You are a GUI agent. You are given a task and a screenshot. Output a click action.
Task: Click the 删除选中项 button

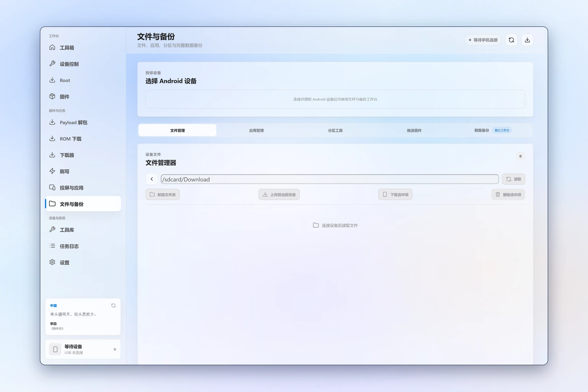point(508,195)
